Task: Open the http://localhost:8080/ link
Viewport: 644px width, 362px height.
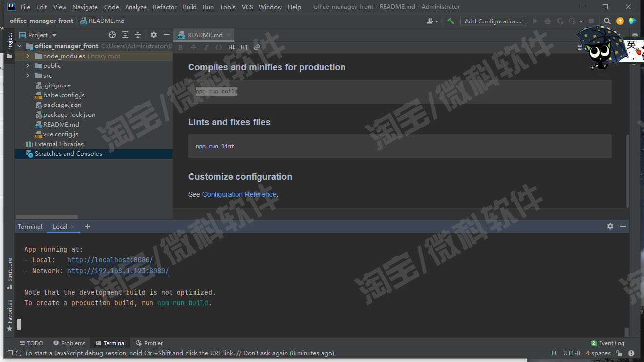Action: 110,260
